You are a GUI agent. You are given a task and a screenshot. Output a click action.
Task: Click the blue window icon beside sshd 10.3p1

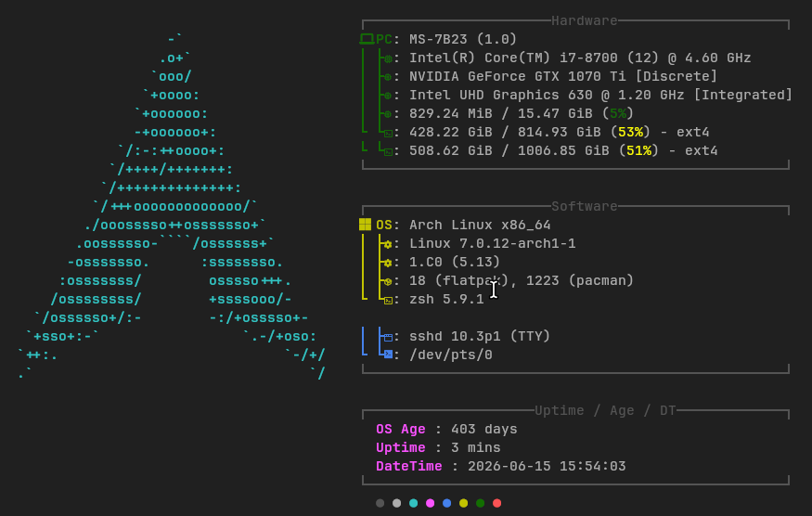388,337
